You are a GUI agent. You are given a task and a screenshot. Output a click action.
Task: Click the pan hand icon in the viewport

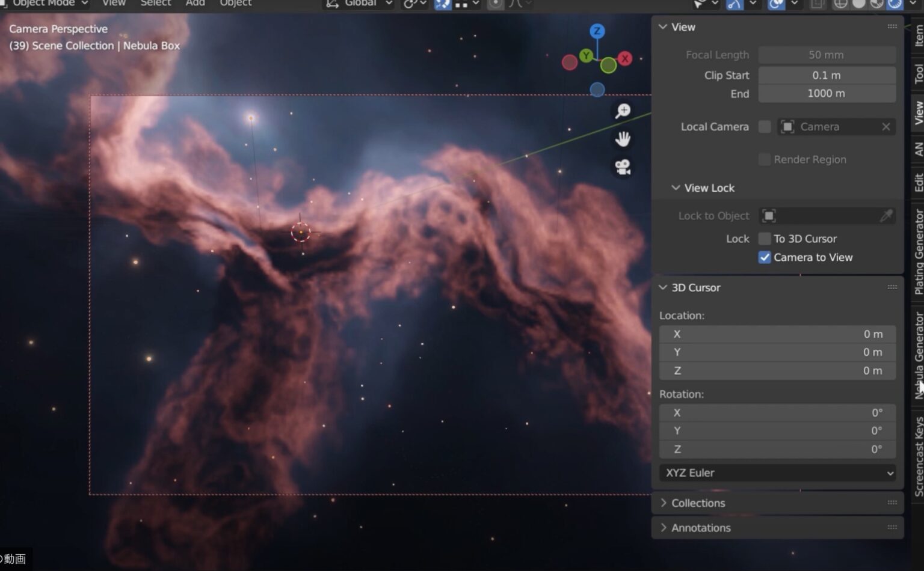(623, 139)
